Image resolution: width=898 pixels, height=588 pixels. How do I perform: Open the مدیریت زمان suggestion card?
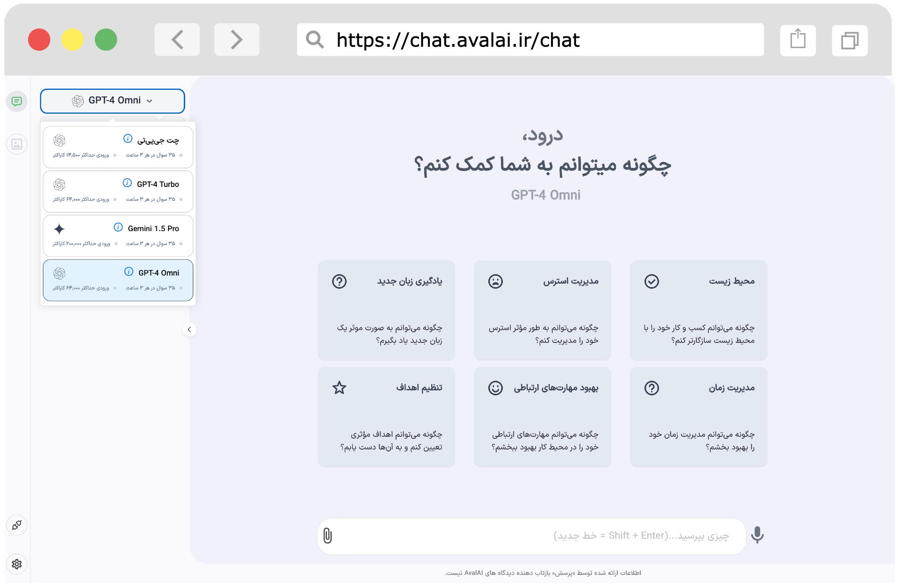699,417
